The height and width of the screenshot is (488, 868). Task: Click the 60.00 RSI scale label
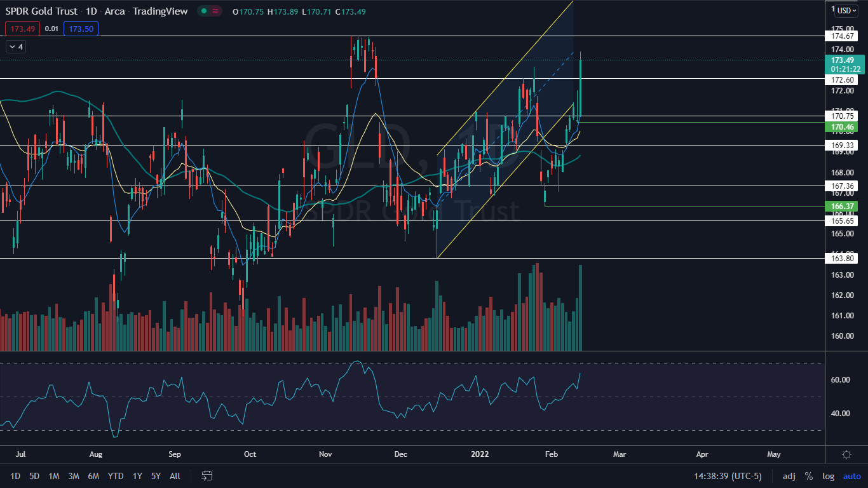(840, 380)
